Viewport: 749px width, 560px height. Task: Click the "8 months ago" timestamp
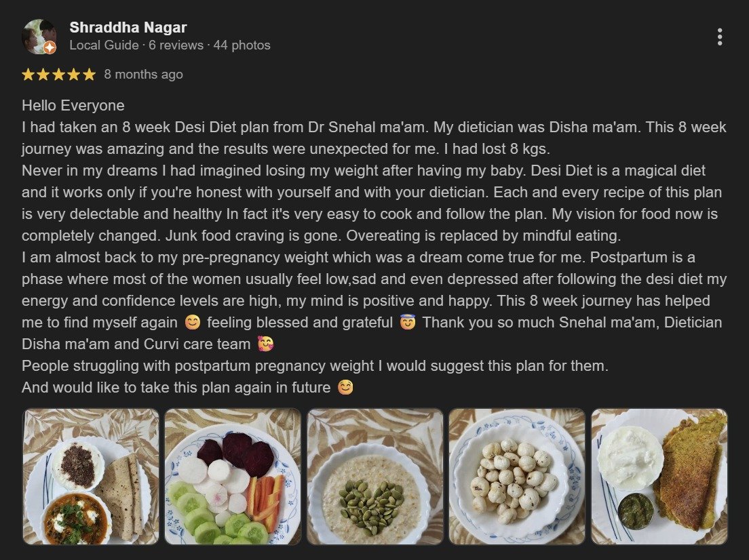(x=143, y=75)
